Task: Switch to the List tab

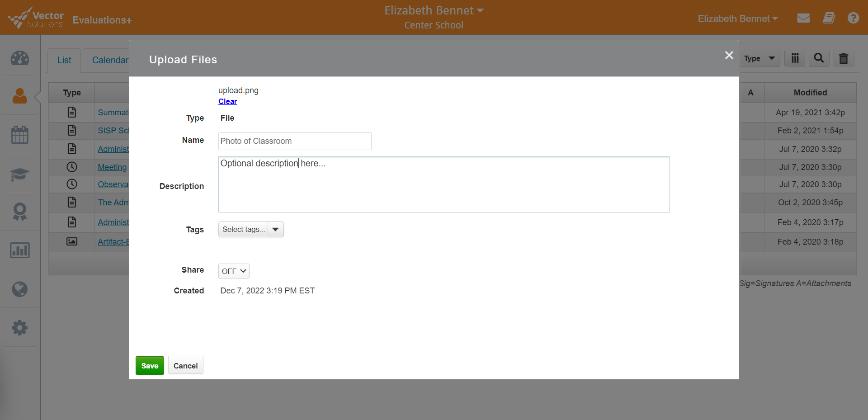Action: [64, 60]
